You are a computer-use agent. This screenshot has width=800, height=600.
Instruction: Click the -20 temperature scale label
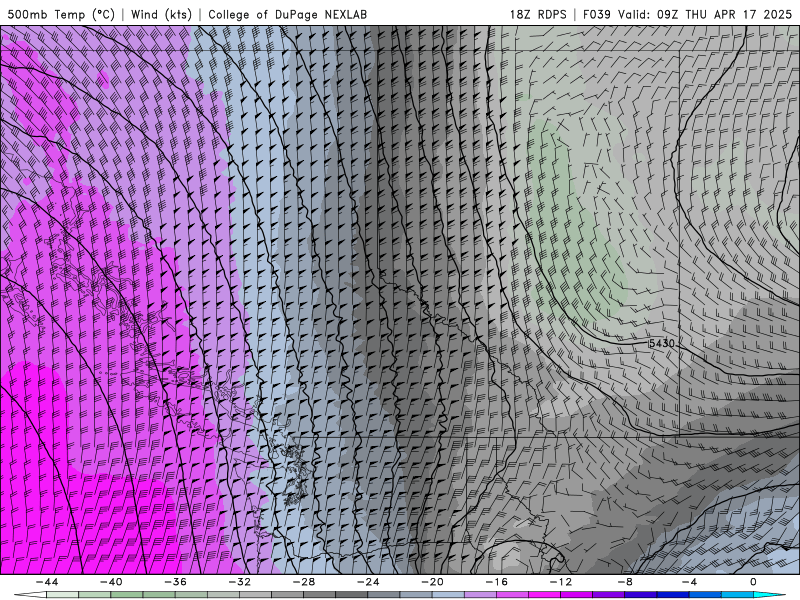coord(432,582)
